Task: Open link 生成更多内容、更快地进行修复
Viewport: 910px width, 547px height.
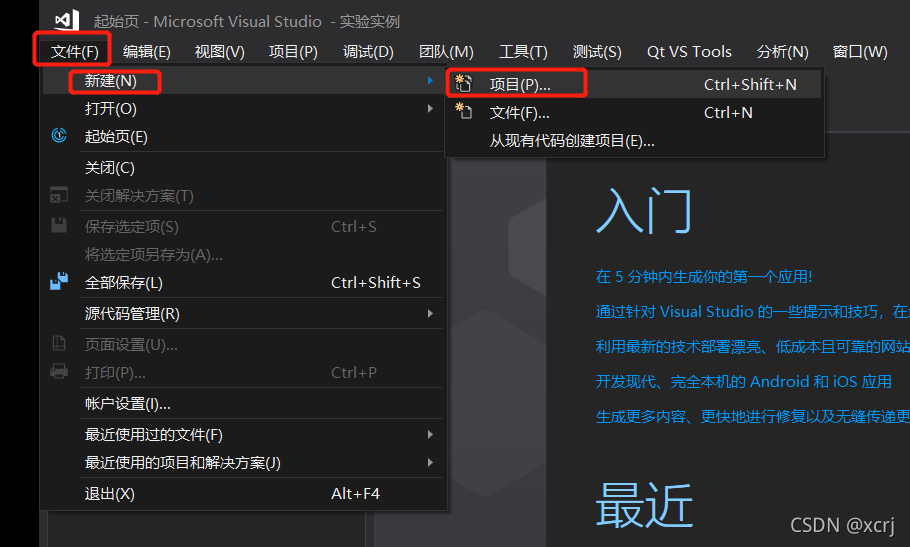Action: [753, 416]
